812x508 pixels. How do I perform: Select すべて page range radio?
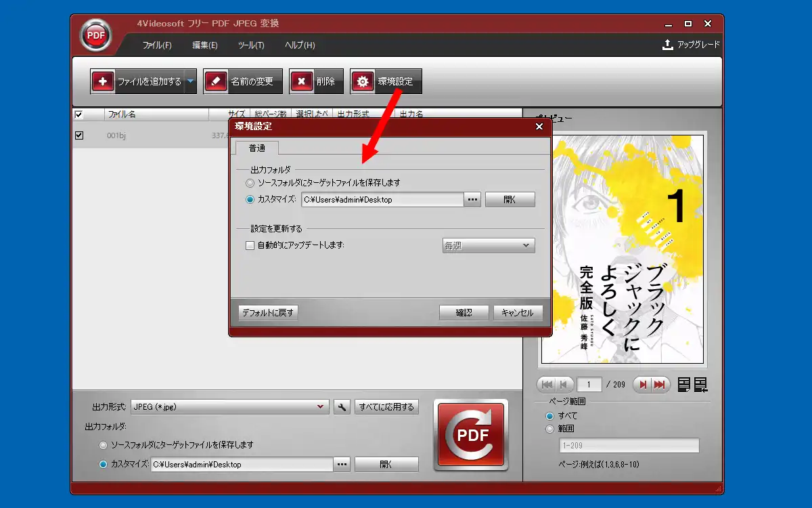pyautogui.click(x=549, y=416)
